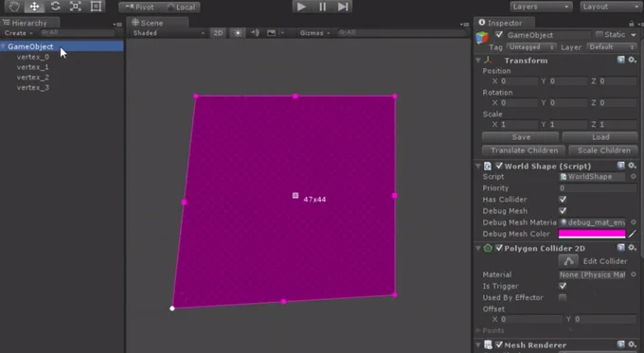Click the Debug Mesh Color magenta swatch
This screenshot has height=353, width=644.
[x=592, y=234]
